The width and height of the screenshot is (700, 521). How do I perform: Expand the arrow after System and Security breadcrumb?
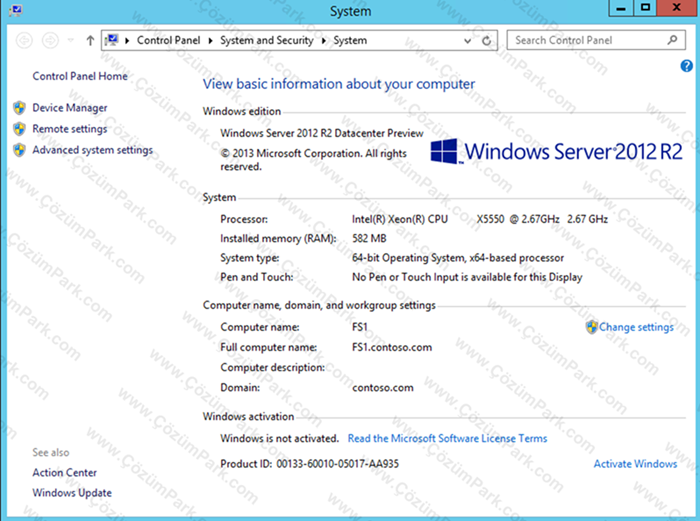pos(324,41)
